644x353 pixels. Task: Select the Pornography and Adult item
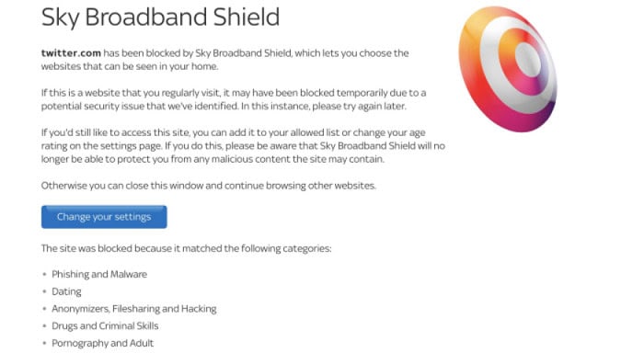[x=102, y=343]
